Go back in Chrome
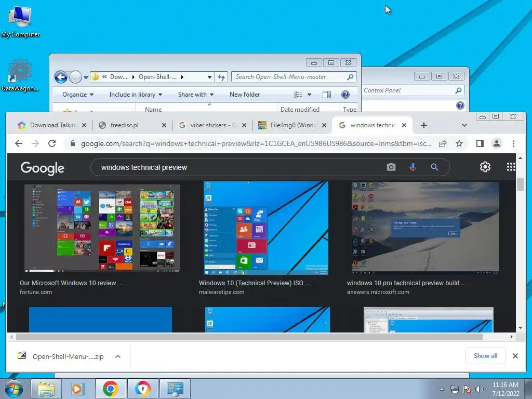 pyautogui.click(x=19, y=143)
